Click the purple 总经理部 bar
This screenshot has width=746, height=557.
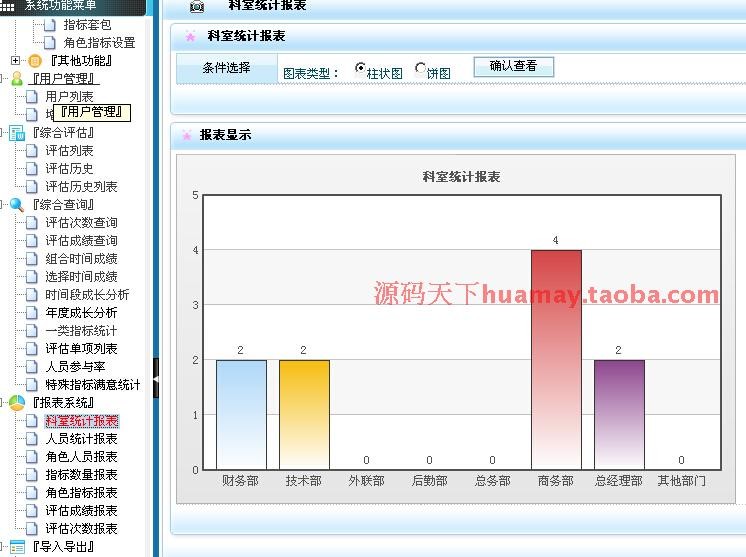pyautogui.click(x=619, y=415)
